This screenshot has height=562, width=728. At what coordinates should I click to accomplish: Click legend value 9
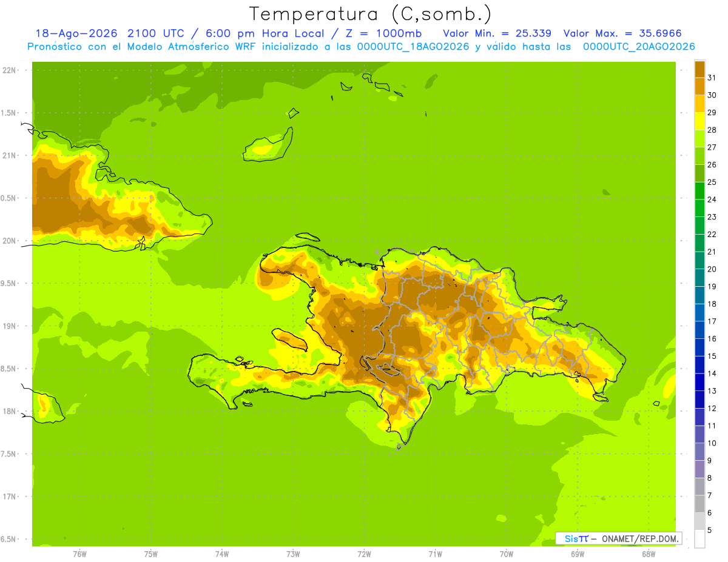(710, 461)
